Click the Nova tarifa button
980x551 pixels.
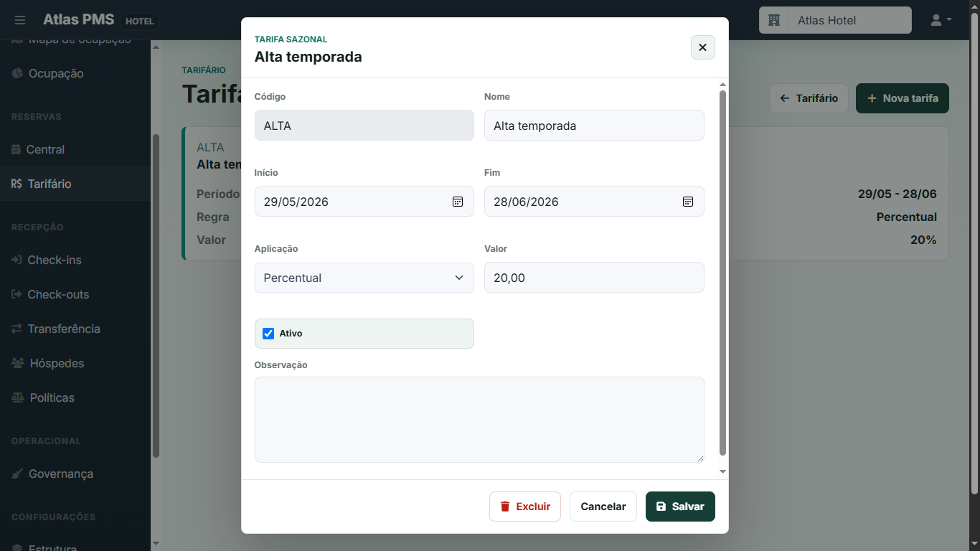[903, 98]
